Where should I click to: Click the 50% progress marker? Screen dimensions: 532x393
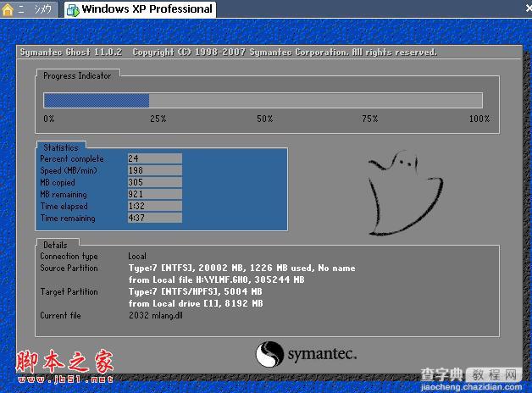[x=264, y=119]
